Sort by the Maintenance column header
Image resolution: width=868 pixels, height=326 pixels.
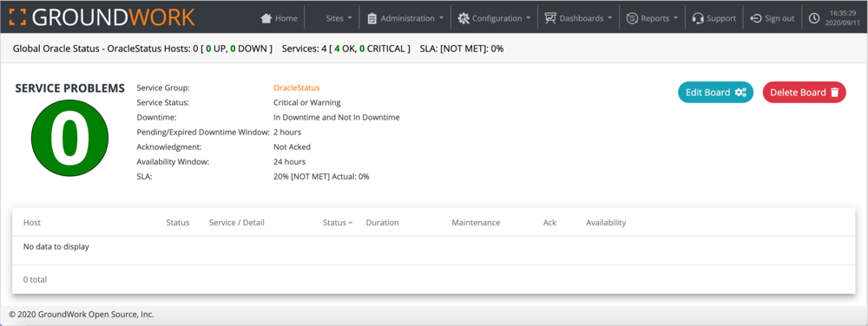[476, 223]
